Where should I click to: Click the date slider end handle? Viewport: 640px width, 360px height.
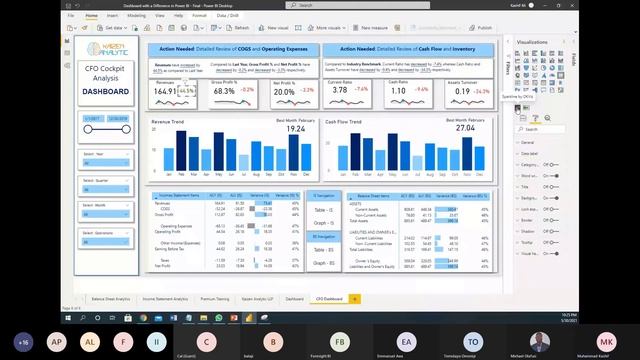(x=126, y=129)
